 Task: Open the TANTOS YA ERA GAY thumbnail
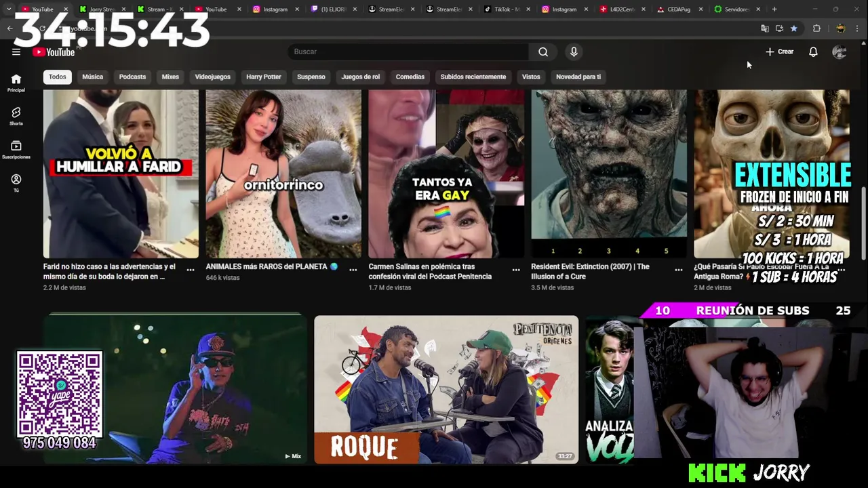[x=446, y=174]
